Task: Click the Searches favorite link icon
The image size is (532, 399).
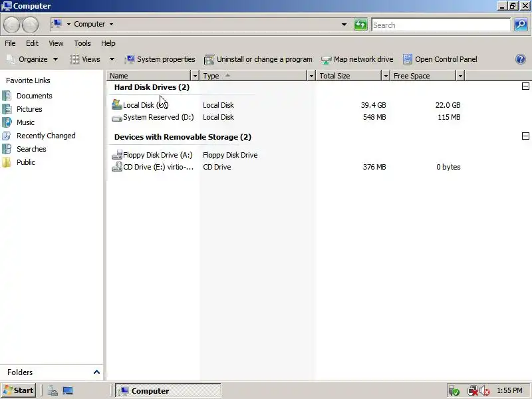Action: (7, 149)
